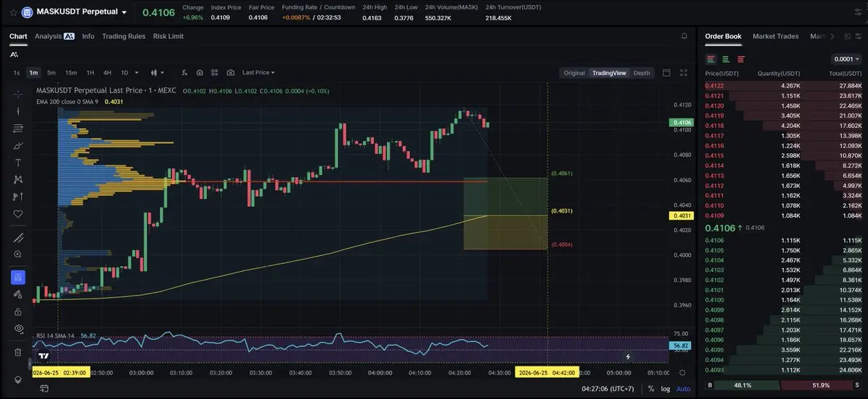The image size is (868, 399).
Task: Open the fx indicators menu
Action: [x=184, y=72]
